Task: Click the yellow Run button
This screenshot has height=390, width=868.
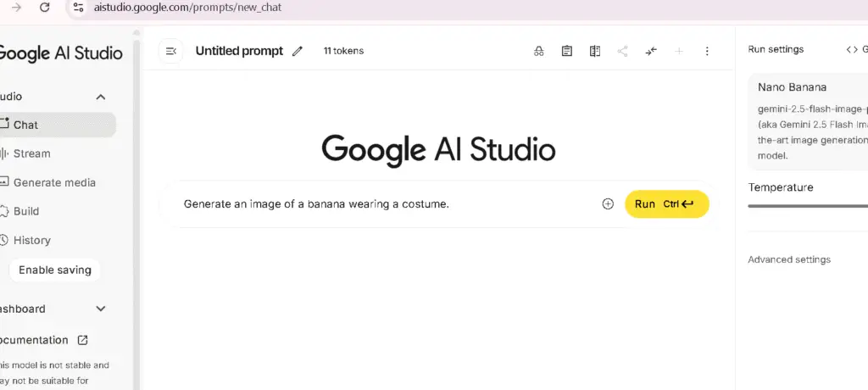Action: pyautogui.click(x=666, y=203)
